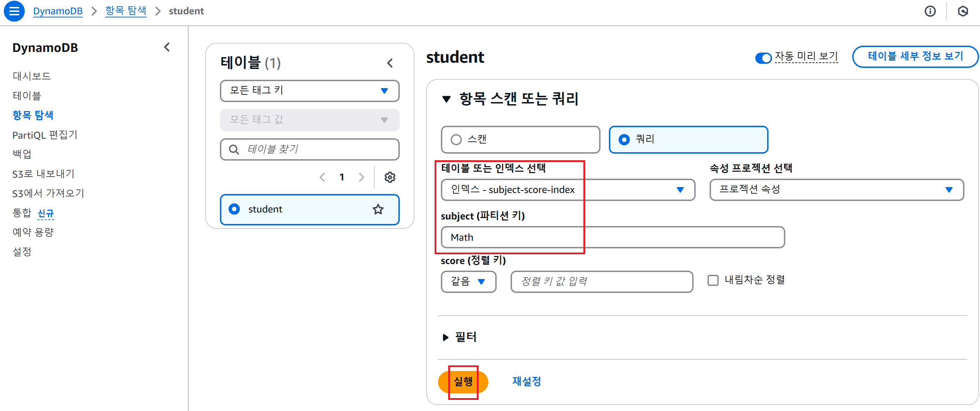Open table list preferences gear icon
Viewport: 980px width, 411px height.
(390, 177)
